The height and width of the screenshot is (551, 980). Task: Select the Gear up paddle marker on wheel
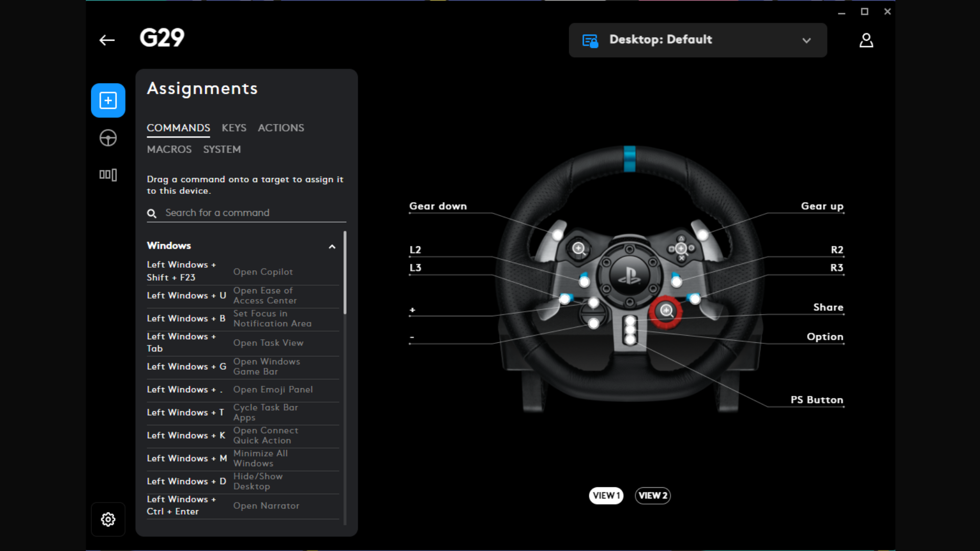(x=703, y=234)
